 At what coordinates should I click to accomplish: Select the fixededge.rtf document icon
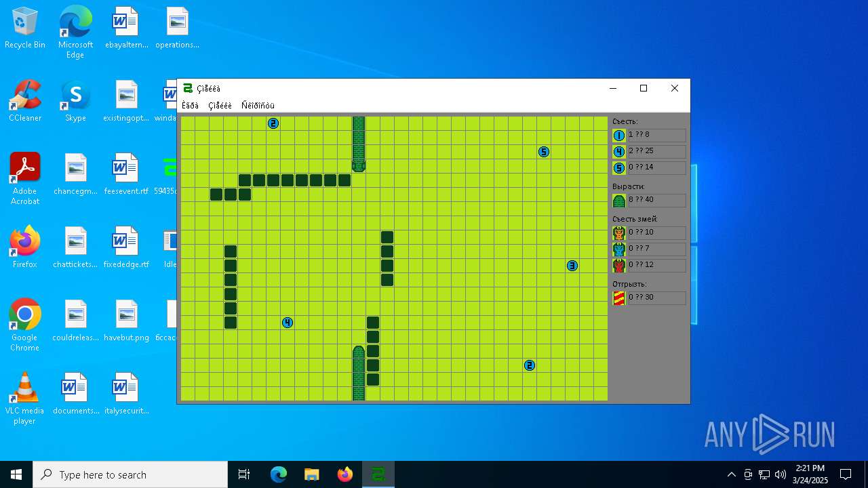(x=126, y=248)
